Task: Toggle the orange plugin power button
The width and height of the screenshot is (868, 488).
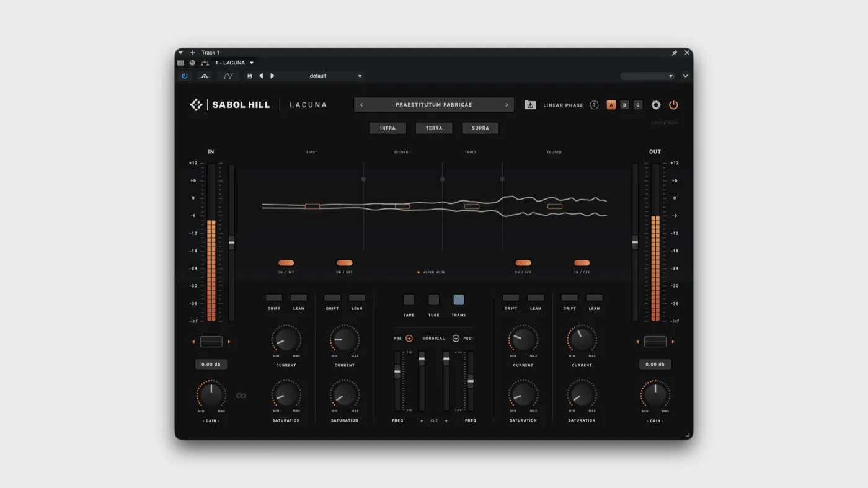Action: 673,105
